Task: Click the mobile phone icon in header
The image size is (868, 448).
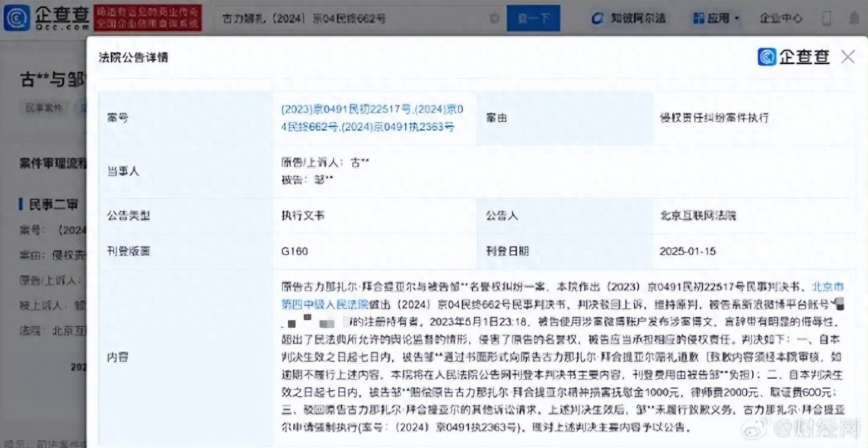Action: click(x=826, y=18)
